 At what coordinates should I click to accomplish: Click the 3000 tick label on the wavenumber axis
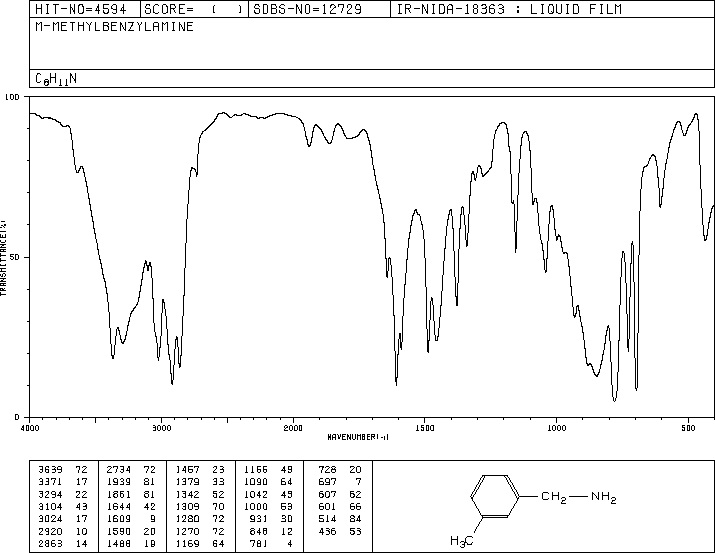pos(161,428)
